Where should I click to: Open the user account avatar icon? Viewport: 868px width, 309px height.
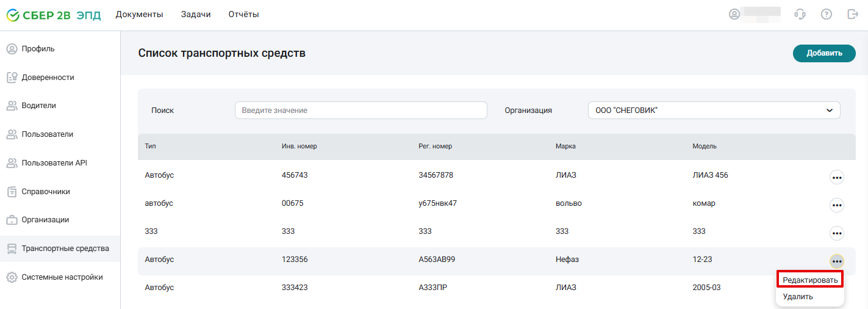coord(735,14)
